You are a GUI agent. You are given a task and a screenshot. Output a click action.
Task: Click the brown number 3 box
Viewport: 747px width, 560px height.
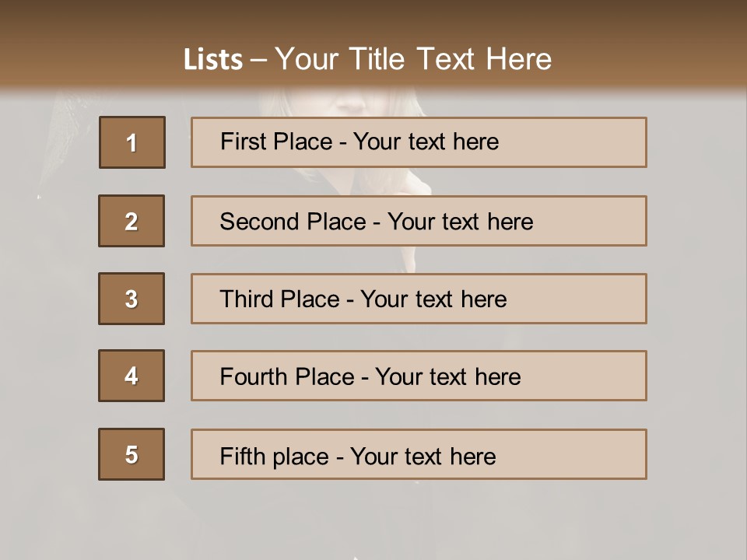tap(132, 299)
